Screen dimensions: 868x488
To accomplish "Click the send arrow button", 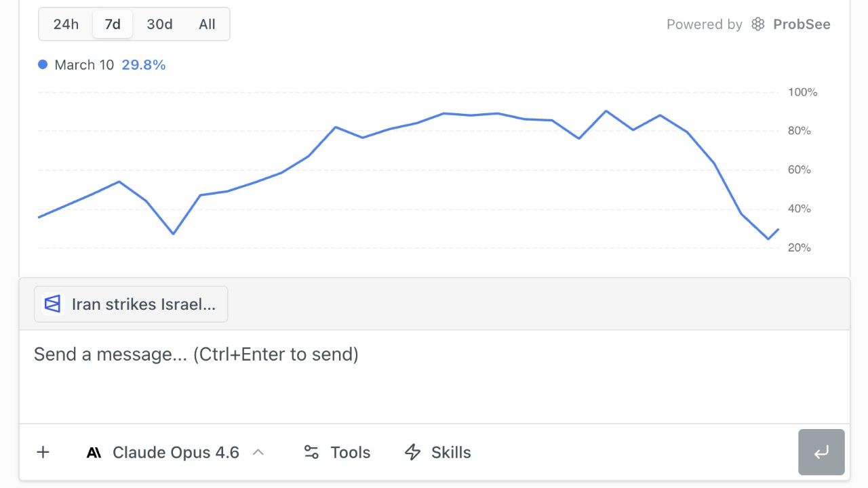I will 821,452.
